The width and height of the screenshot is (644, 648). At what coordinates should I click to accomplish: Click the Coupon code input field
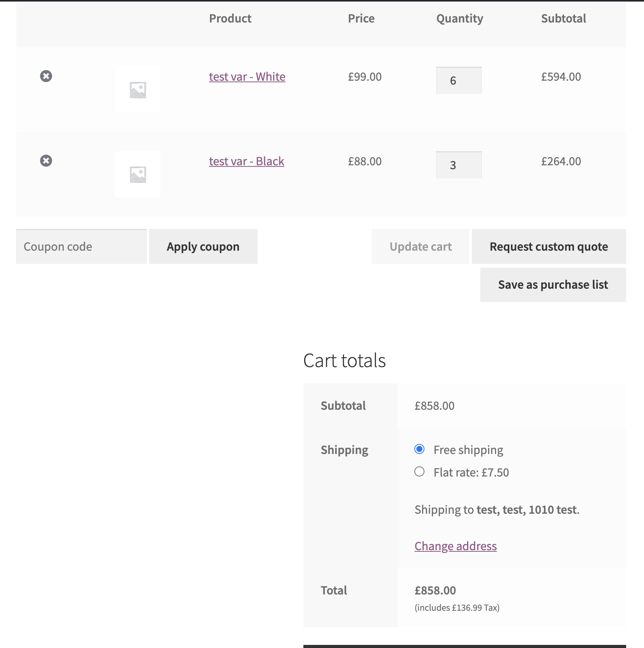pos(81,246)
